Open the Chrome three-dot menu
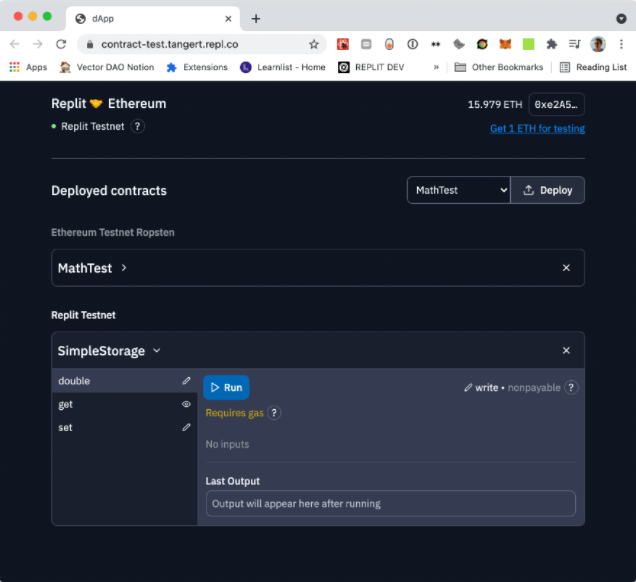 pos(621,44)
